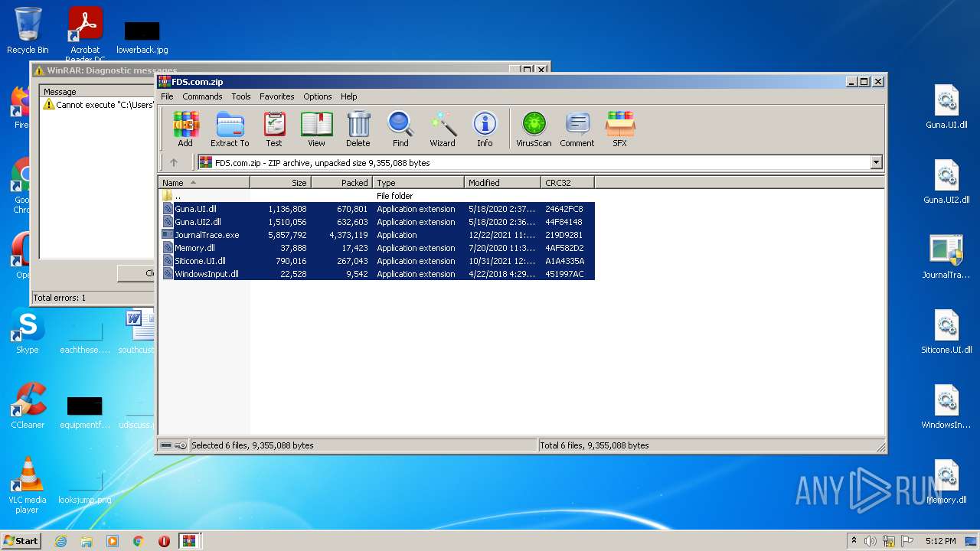The height and width of the screenshot is (551, 980).
Task: Open Skype desktop shortcut
Action: 28,331
